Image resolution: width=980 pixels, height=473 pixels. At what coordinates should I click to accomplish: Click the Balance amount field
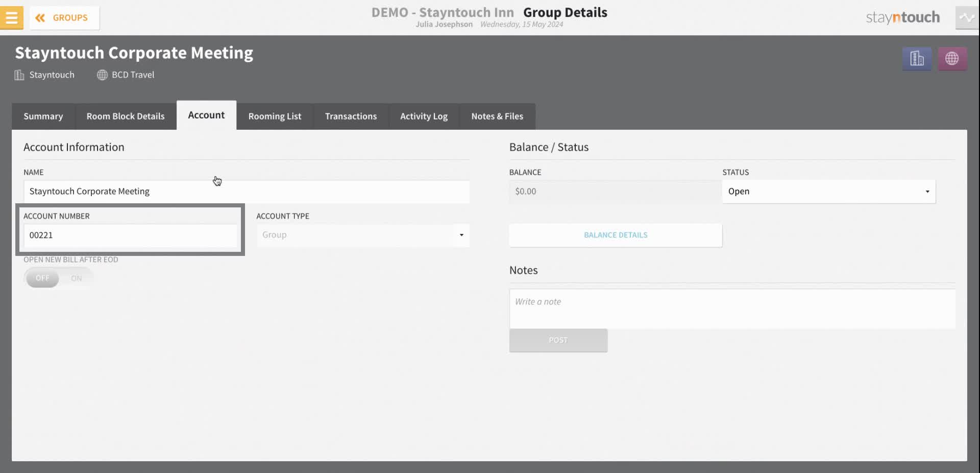615,192
